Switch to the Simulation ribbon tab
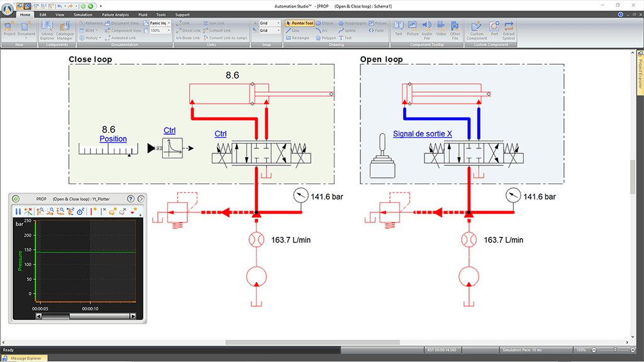 (82, 14)
